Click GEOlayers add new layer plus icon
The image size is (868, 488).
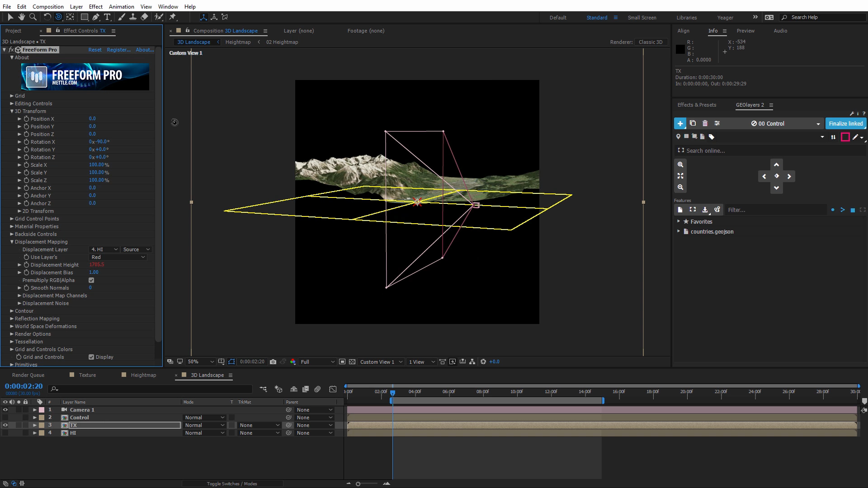(680, 123)
